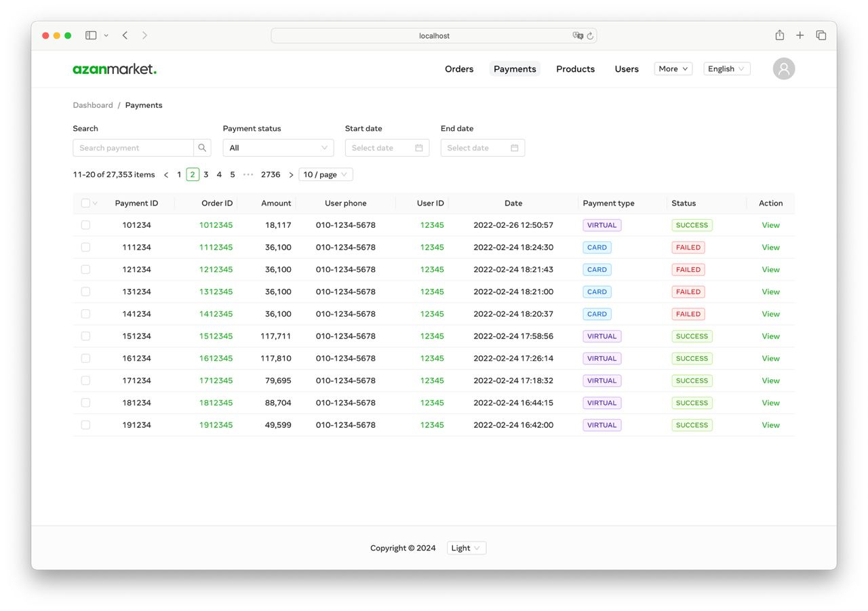The height and width of the screenshot is (611, 868).
Task: Click the previous-page chevron in pagination
Action: point(166,174)
